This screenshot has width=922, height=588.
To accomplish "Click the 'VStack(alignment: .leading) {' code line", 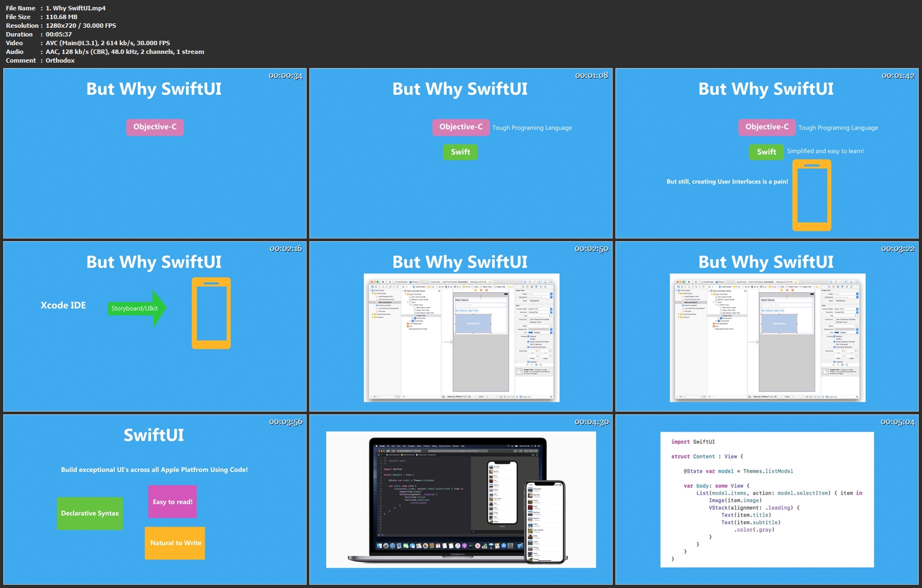I will point(754,508).
